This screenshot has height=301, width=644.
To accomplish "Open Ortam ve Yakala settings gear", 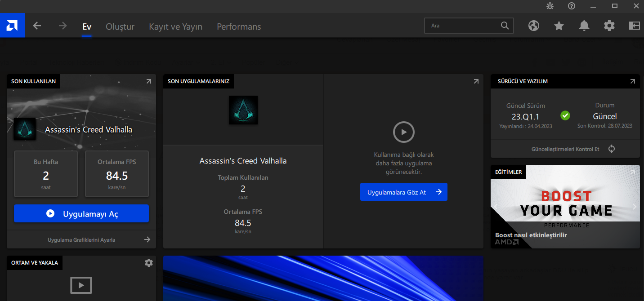I will coord(149,263).
